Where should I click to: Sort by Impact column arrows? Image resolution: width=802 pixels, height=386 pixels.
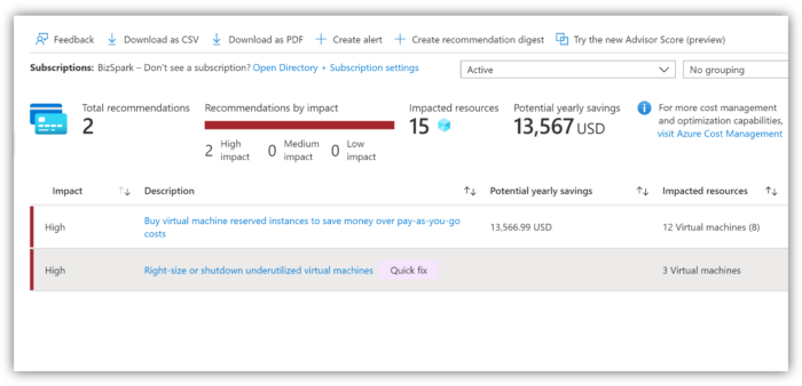click(x=124, y=191)
